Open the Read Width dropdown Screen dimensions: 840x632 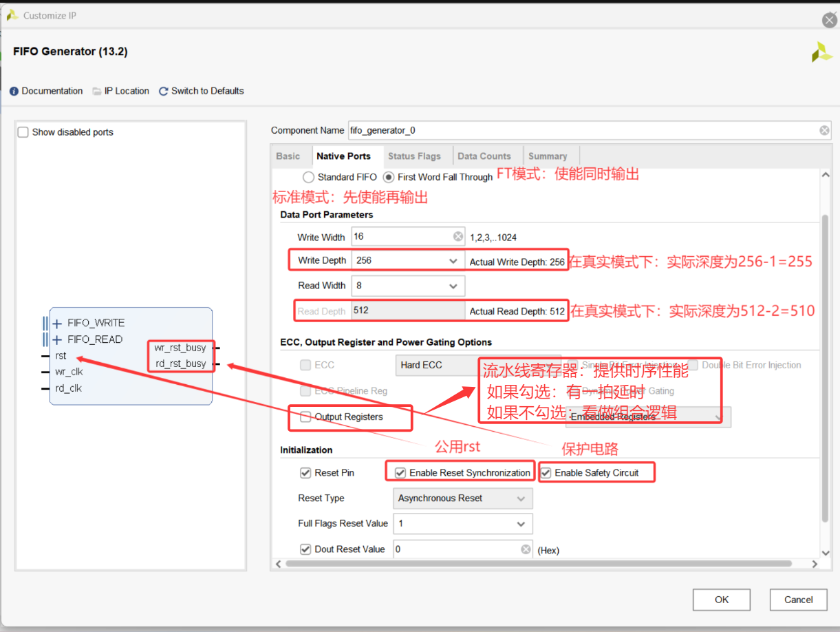(408, 286)
